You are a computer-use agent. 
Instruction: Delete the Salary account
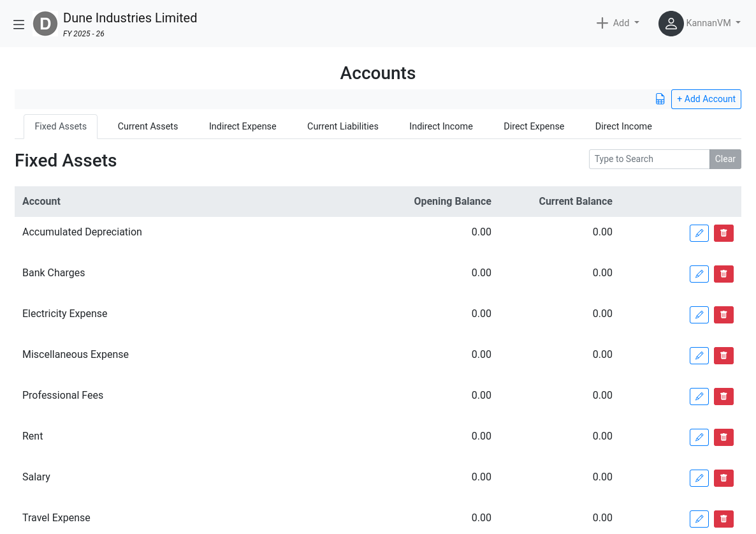coord(723,478)
